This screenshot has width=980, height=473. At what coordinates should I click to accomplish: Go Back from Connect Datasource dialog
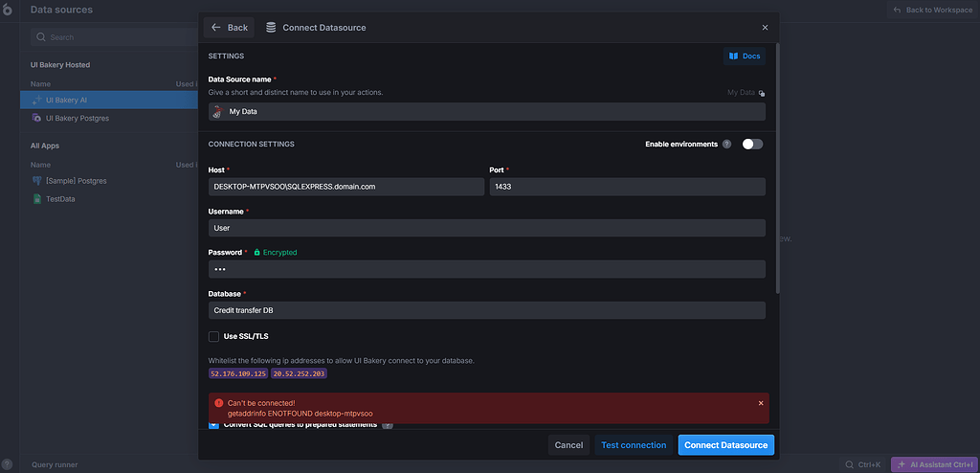(229, 28)
